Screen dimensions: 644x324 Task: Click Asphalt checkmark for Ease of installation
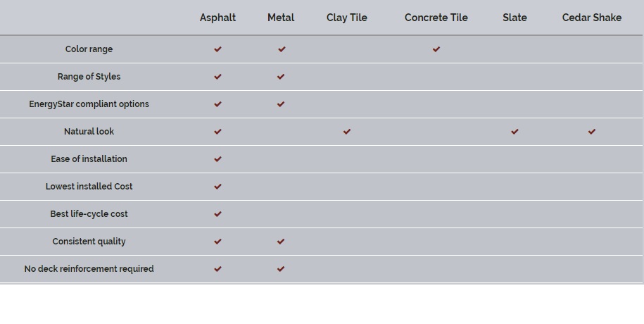point(217,159)
